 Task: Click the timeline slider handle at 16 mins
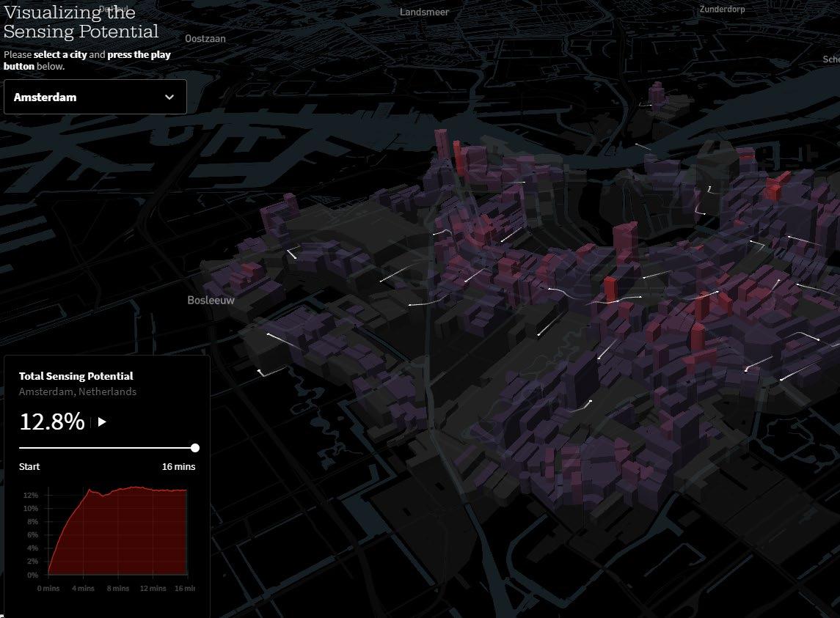(195, 448)
